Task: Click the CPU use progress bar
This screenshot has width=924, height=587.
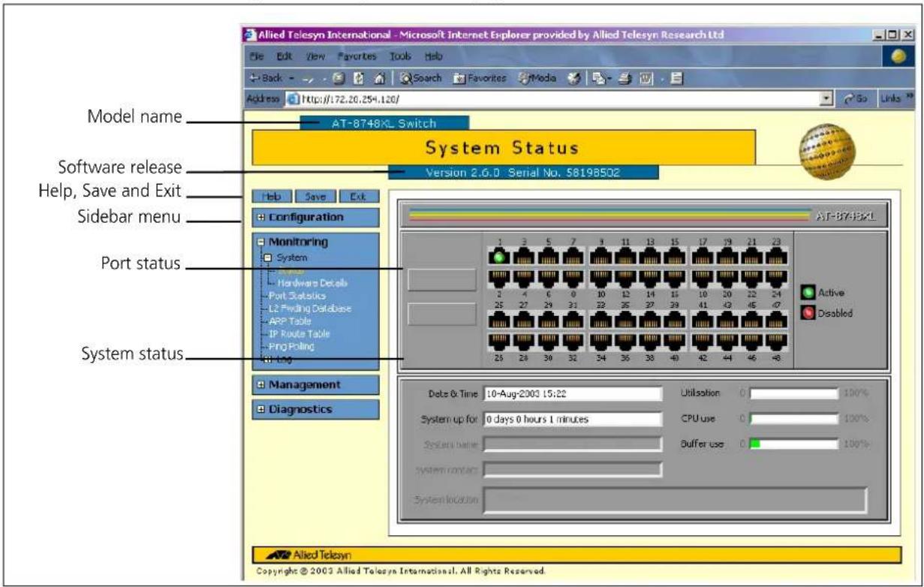Action: 793,419
